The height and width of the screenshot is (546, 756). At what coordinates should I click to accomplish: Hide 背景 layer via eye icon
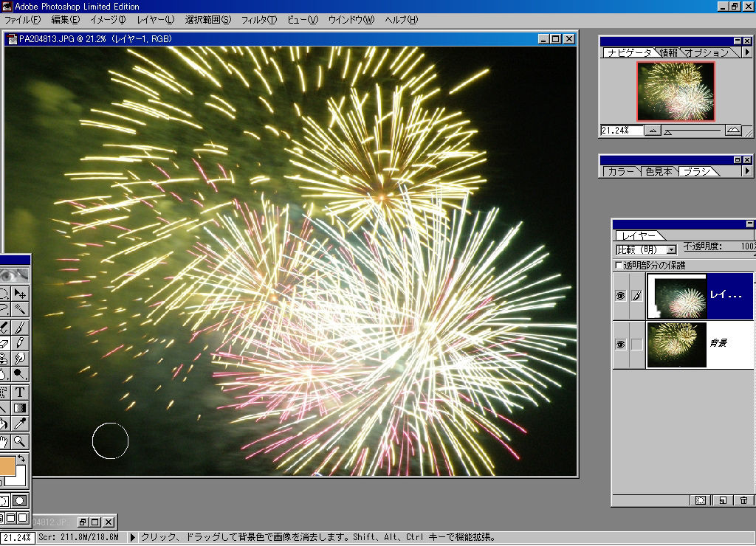620,344
